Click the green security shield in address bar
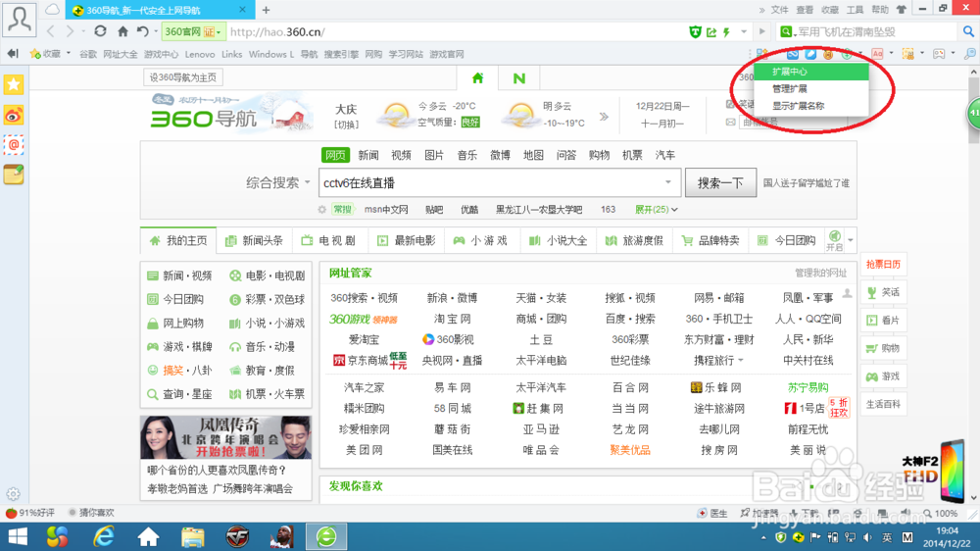 click(x=695, y=32)
